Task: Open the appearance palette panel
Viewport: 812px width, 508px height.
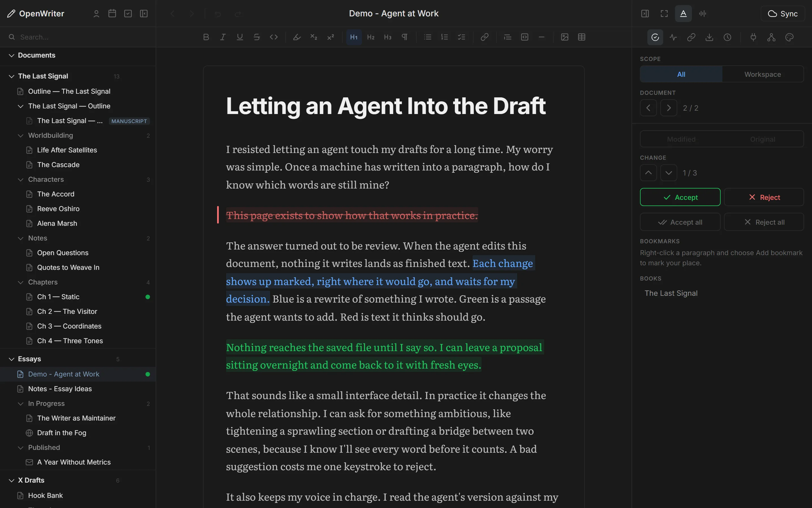Action: point(789,37)
